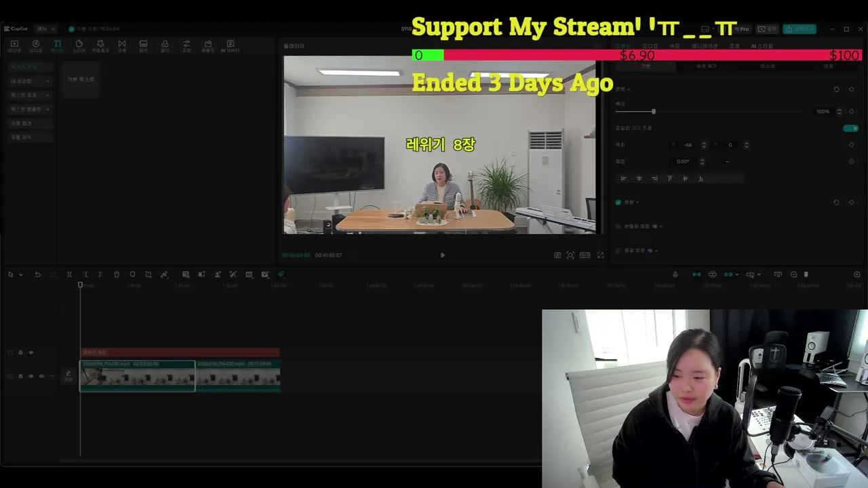Expand the Text Effects sidebar item

30,95
